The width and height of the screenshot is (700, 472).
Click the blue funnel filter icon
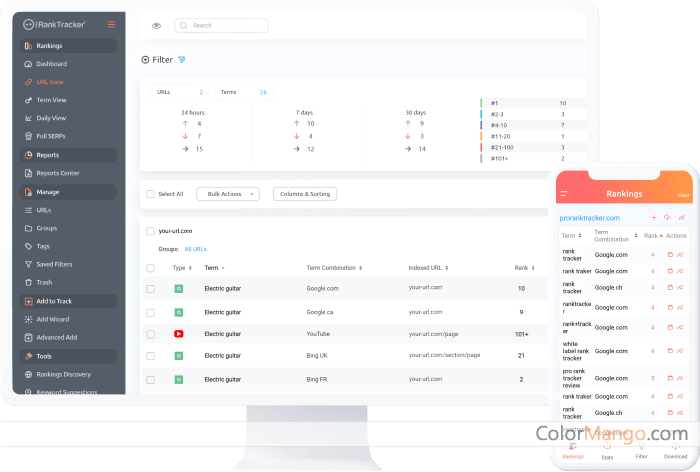pyautogui.click(x=182, y=60)
